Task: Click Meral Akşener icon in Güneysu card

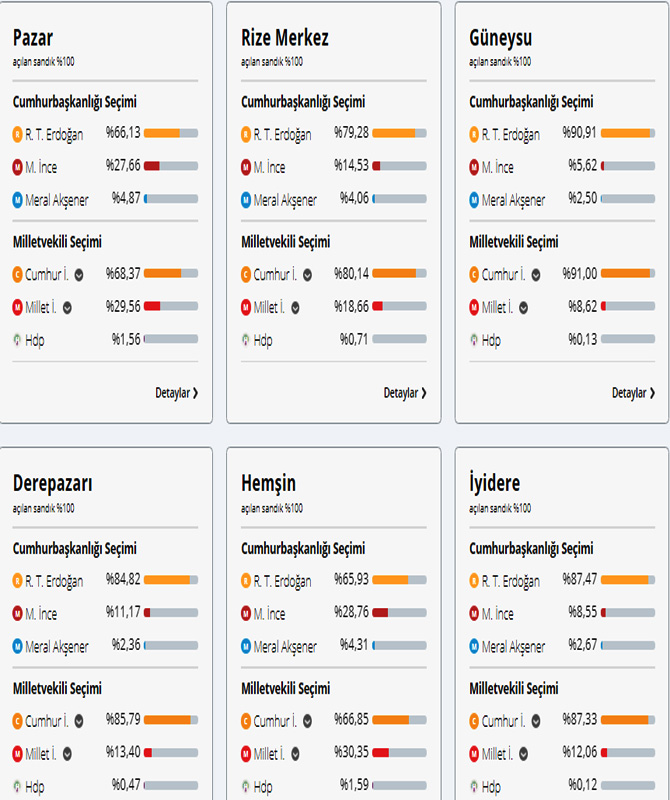Action: tap(475, 200)
